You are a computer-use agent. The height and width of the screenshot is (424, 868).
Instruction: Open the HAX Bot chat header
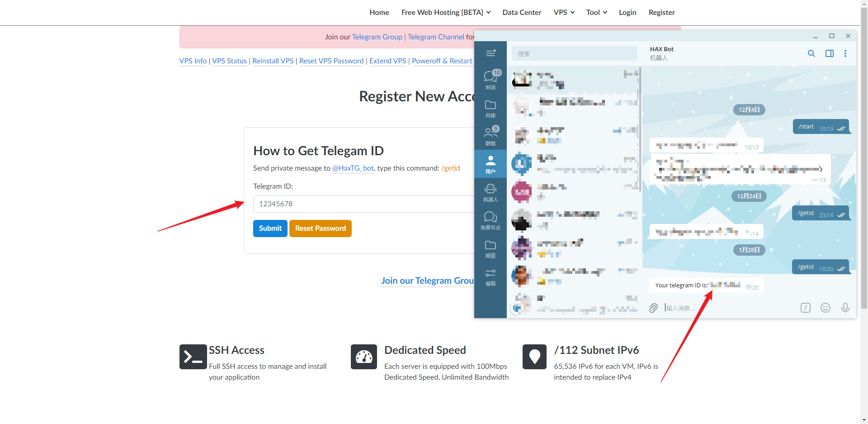[662, 53]
